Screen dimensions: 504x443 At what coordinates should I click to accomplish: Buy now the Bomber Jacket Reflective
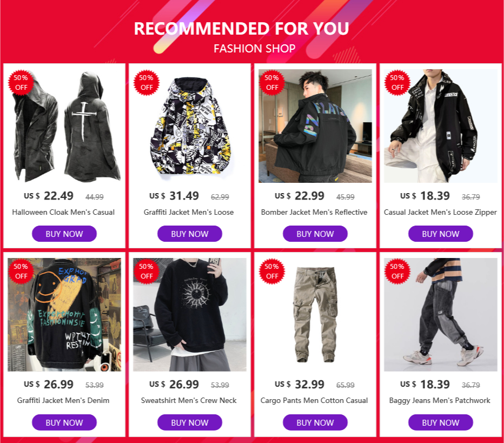tap(315, 234)
